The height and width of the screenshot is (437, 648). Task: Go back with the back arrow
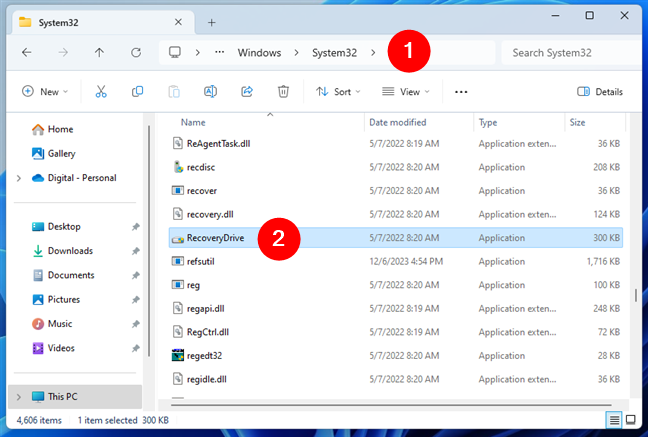click(x=26, y=53)
